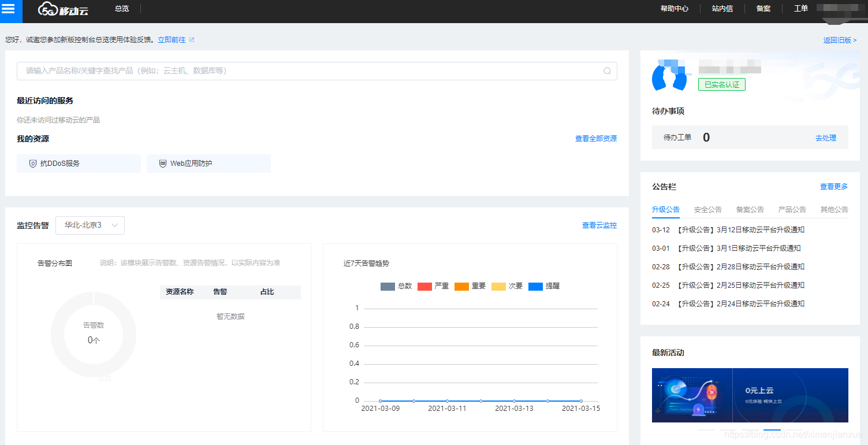Click 去处理 for pending tickets
The image size is (868, 445).
pyautogui.click(x=826, y=138)
